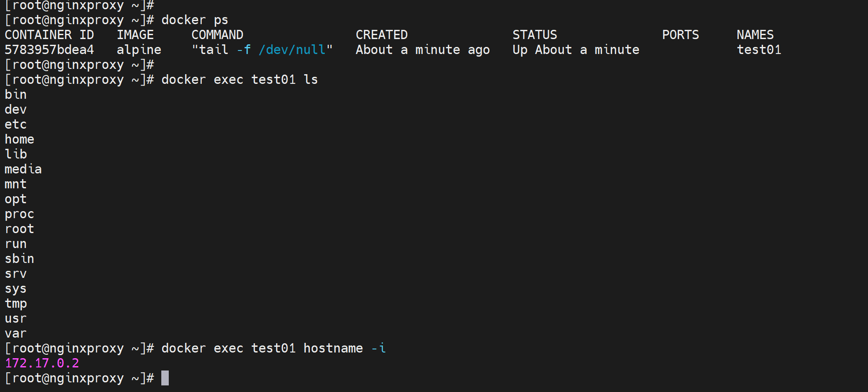868x392 pixels.
Task: Click the "tail -f /dev/null" command text
Action: [262, 50]
